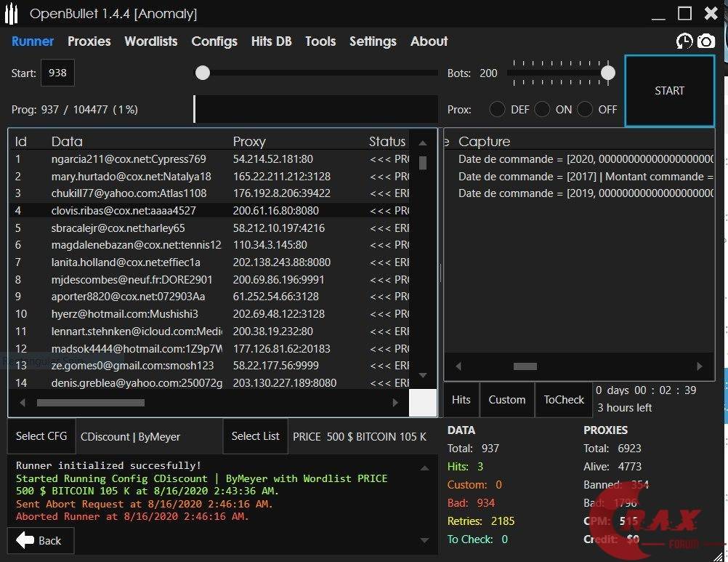Choose the OFF proxy radio button
Viewport: 728px width, 562px height.
585,110
